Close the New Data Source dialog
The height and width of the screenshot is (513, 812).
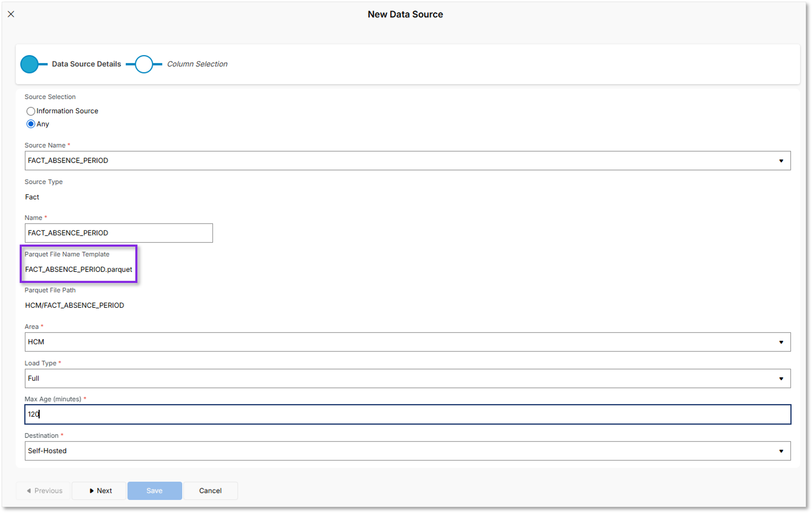[11, 14]
